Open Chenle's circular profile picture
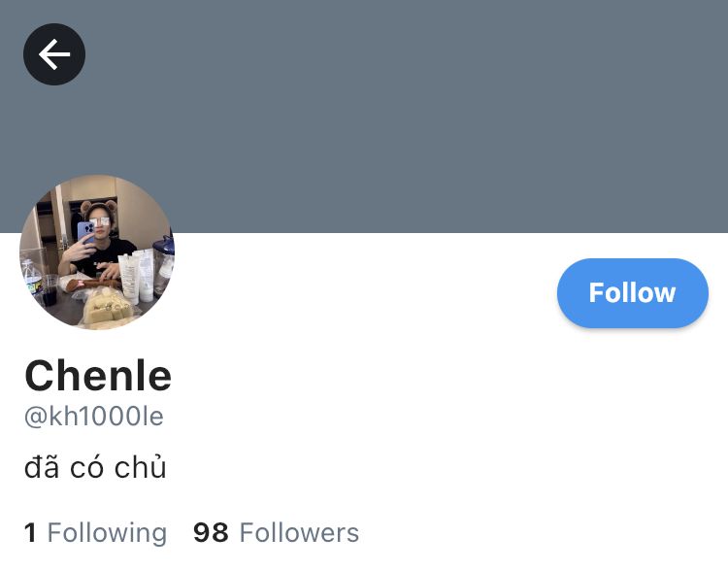Image resolution: width=728 pixels, height=570 pixels. click(97, 252)
